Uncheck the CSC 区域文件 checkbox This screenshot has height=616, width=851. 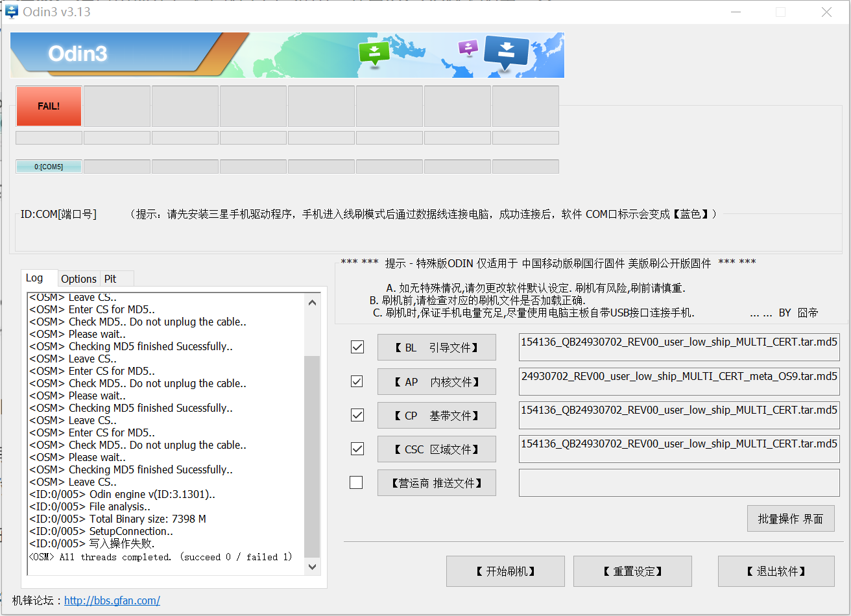click(357, 448)
